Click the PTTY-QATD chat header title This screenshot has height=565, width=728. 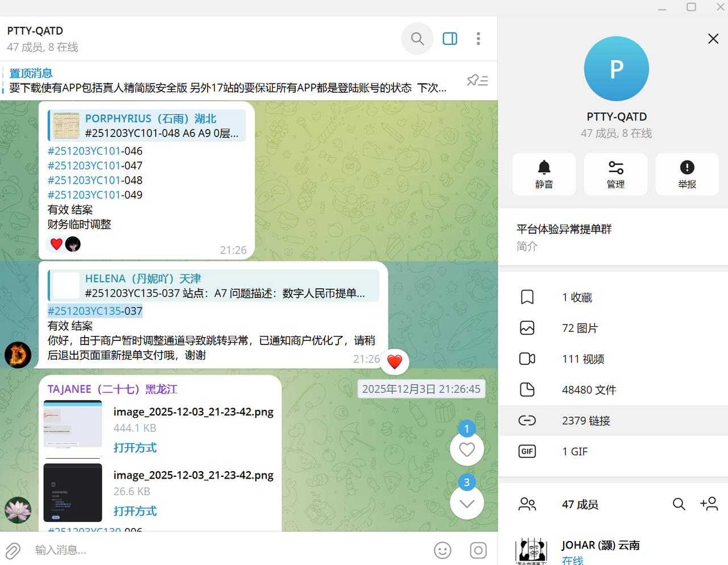tap(35, 31)
